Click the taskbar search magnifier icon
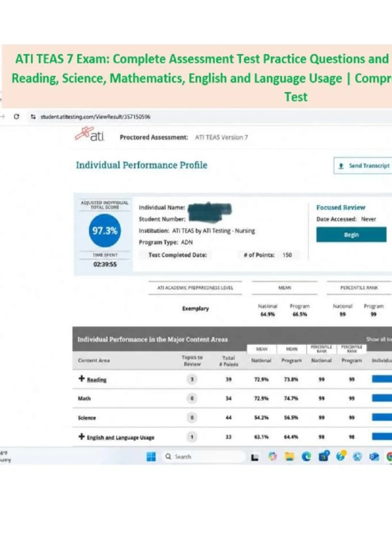392x556 pixels. coord(168,457)
